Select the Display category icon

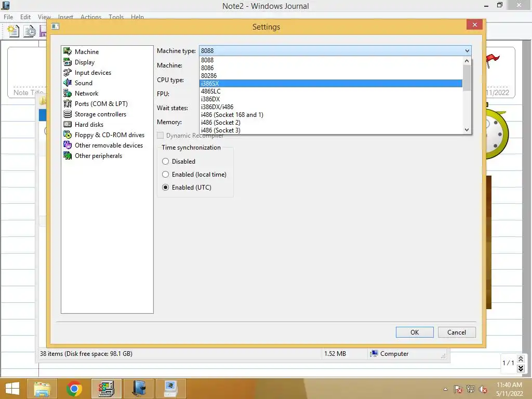coord(68,62)
